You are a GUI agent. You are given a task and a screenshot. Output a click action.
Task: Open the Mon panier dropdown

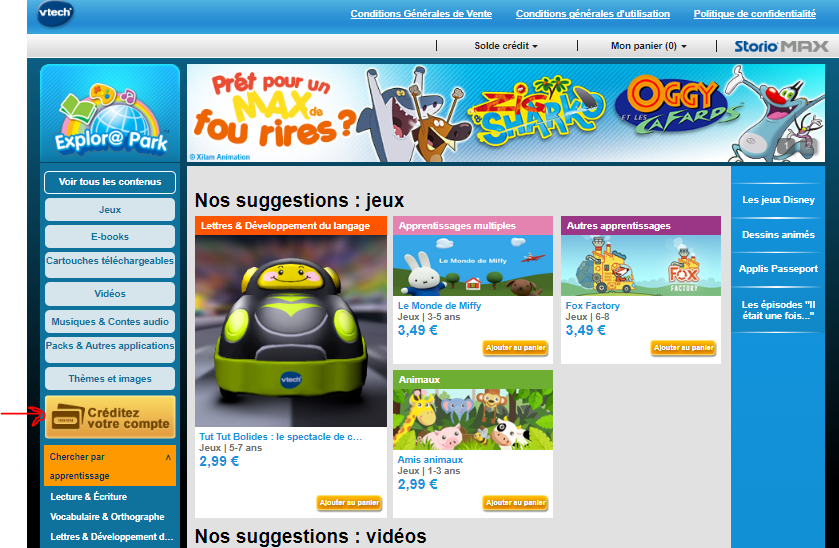[x=649, y=46]
